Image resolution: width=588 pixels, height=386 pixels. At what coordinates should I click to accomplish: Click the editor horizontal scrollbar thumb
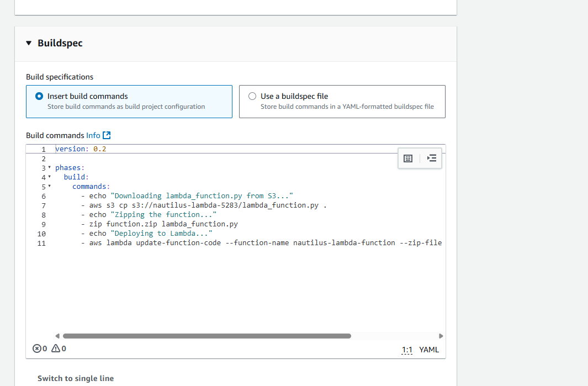(x=207, y=336)
